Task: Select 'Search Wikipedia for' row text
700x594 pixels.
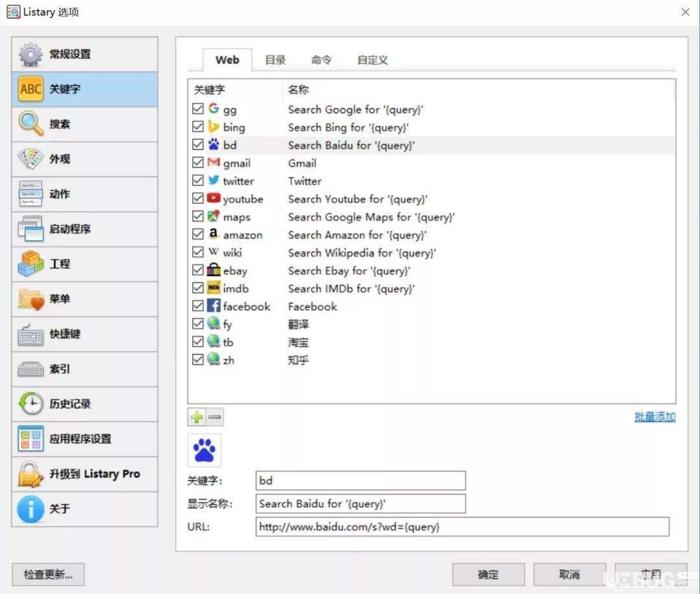Action: [x=362, y=253]
